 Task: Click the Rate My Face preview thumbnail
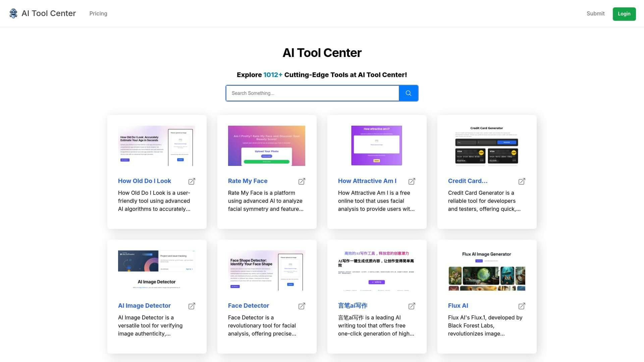click(x=267, y=146)
